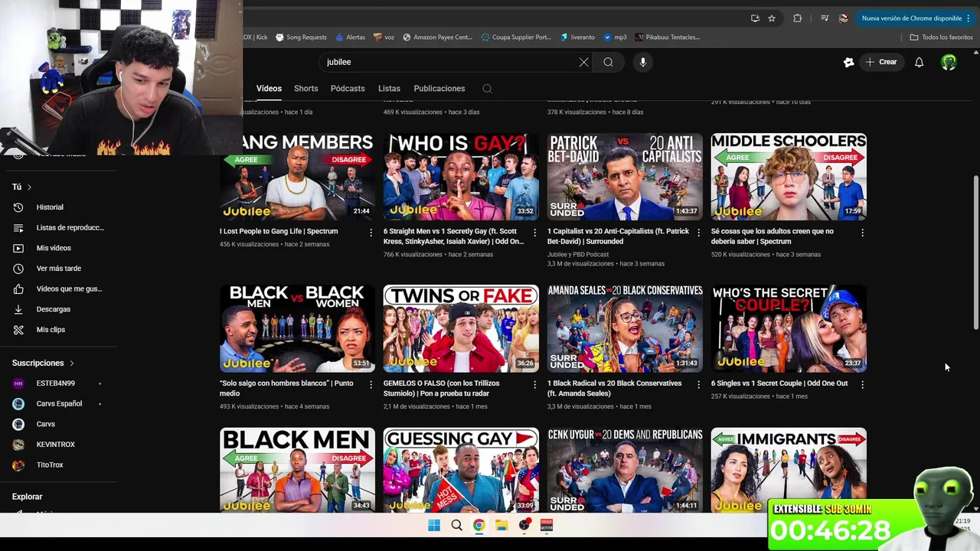This screenshot has width=980, height=551.
Task: Open options for 1 Capitalist vs 20 Anti-Capitalists
Action: pos(698,232)
